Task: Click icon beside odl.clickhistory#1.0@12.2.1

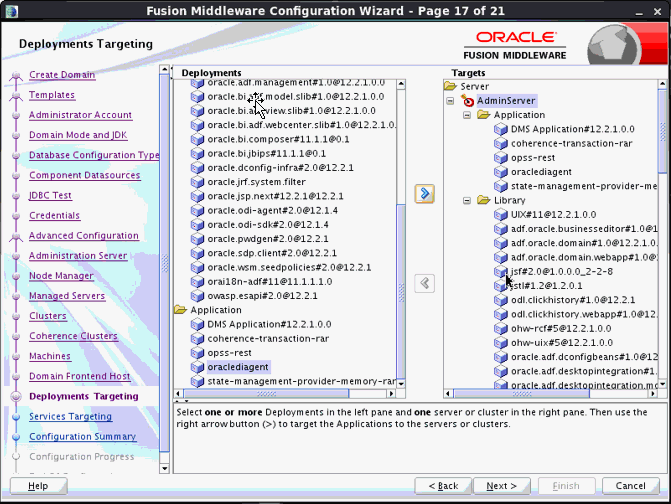Action: 501,300
